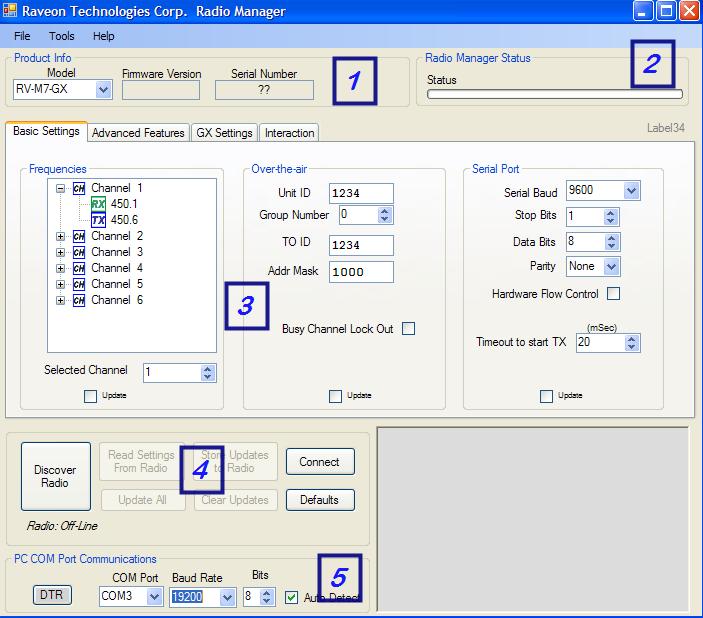The image size is (703, 618).
Task: Open the Parity dropdown
Action: point(612,266)
